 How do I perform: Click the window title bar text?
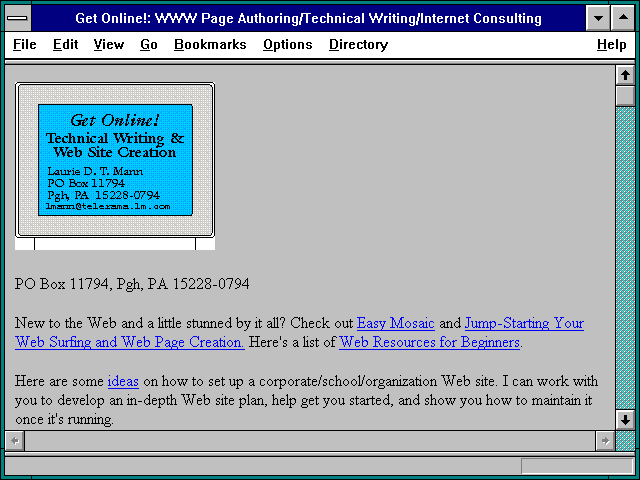pos(309,18)
